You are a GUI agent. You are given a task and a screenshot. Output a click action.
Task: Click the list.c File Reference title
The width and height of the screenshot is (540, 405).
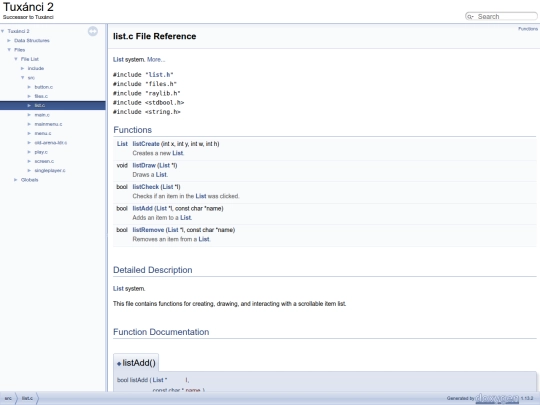click(155, 37)
